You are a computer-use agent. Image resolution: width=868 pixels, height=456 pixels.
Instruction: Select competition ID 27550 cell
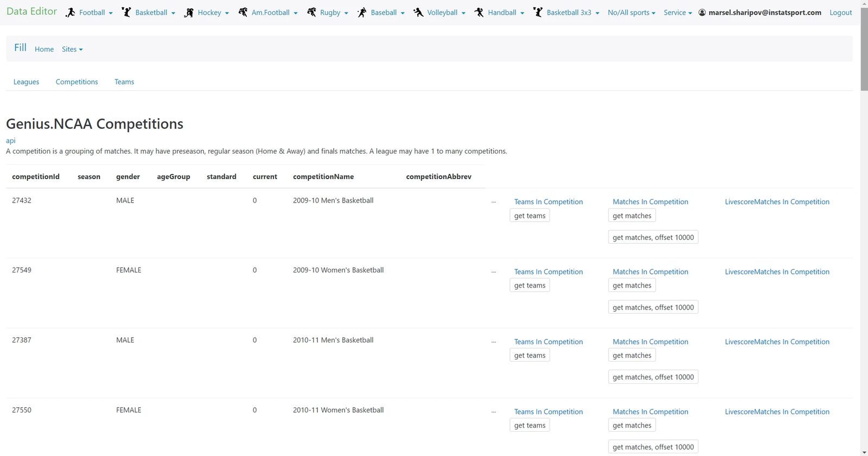[22, 410]
